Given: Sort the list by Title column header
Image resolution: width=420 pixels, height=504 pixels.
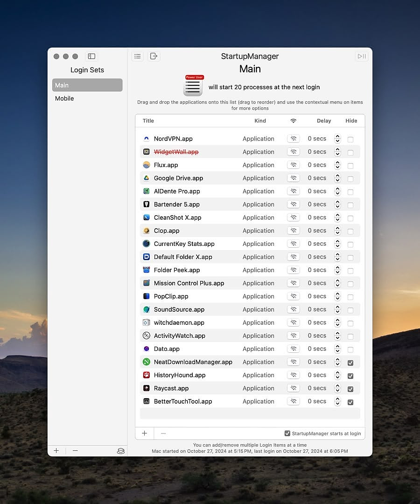Looking at the screenshot, I should tap(148, 121).
